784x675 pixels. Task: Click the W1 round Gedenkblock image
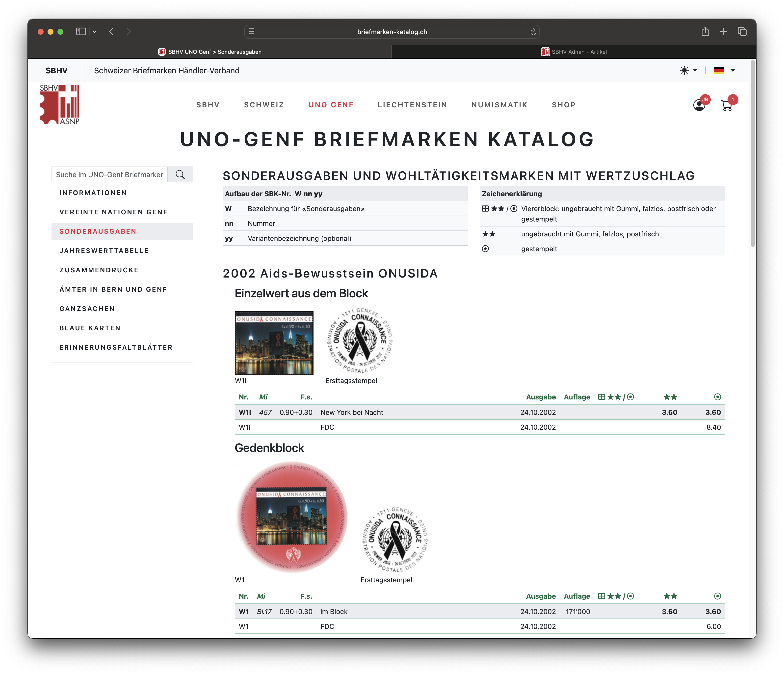pyautogui.click(x=291, y=517)
